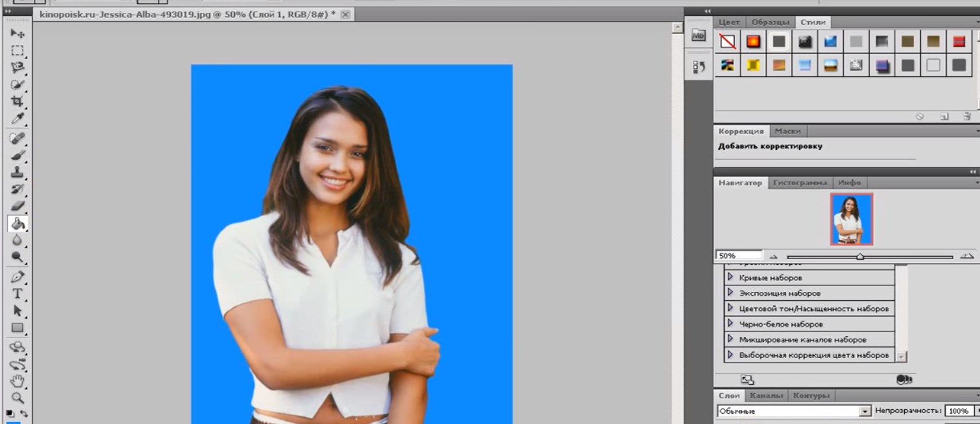Select the Polygonal Lasso tool
This screenshot has height=424, width=980.
(x=17, y=67)
